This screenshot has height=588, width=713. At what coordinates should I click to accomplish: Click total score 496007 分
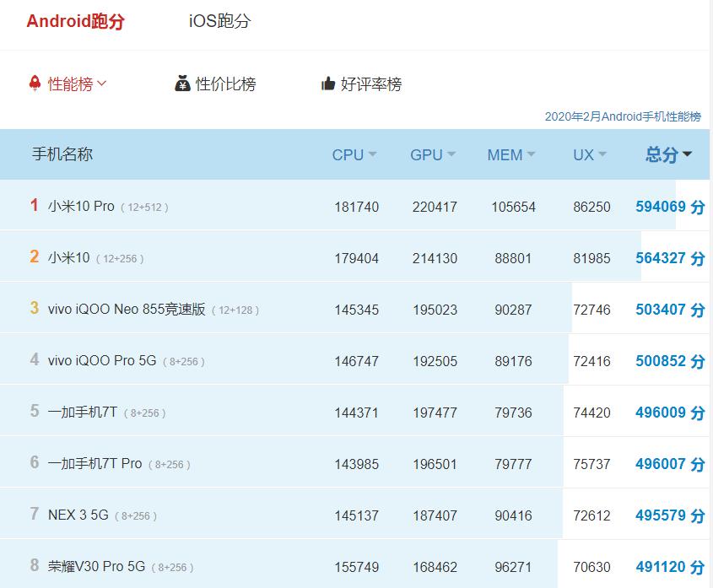tap(670, 464)
